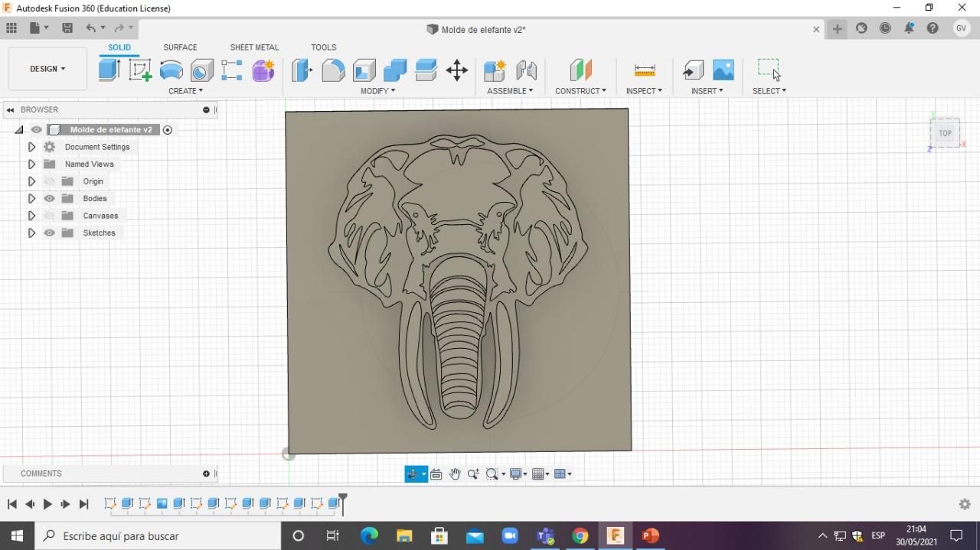
Task: Toggle the activate component radio button
Action: pos(167,130)
